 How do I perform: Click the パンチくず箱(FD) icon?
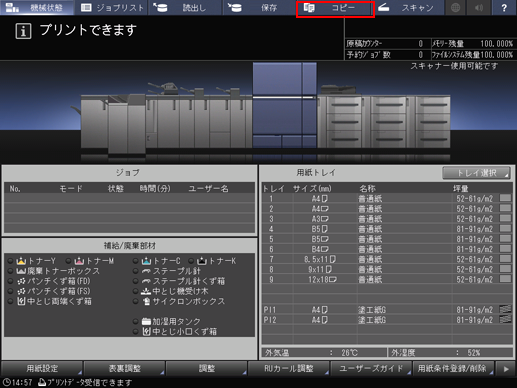click(21, 281)
